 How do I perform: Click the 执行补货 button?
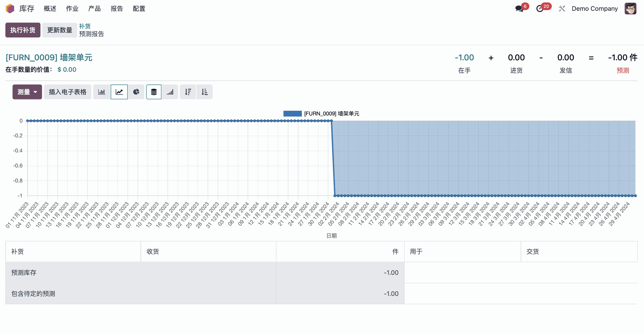23,30
